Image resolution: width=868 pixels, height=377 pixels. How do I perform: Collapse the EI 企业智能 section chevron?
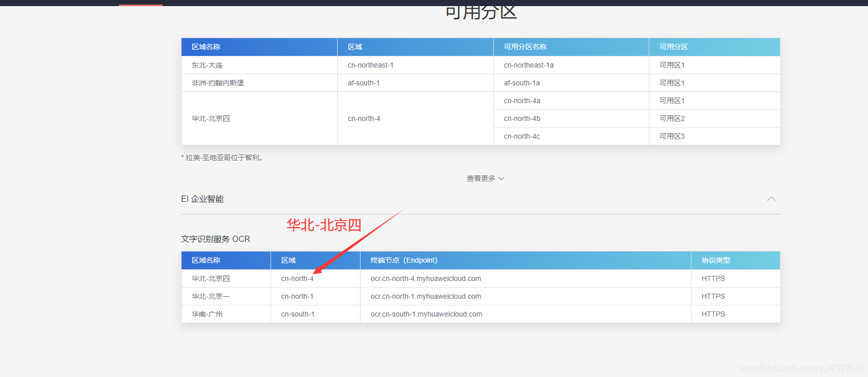771,199
